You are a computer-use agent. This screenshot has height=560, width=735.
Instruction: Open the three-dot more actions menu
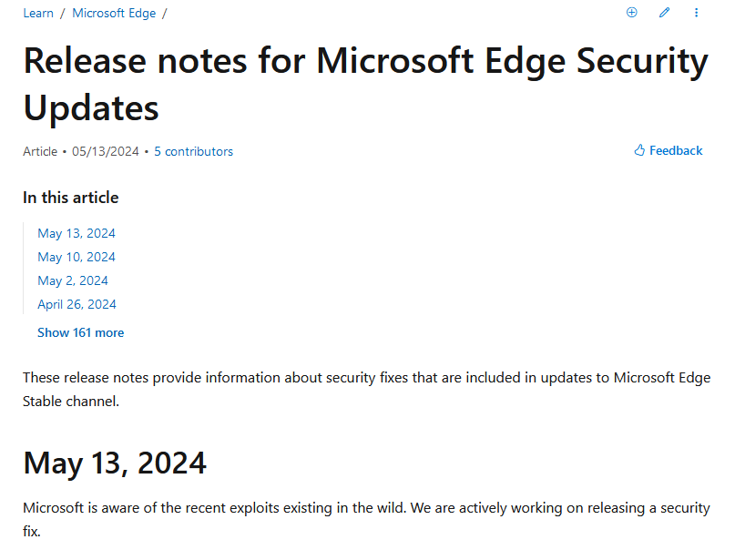pyautogui.click(x=696, y=13)
